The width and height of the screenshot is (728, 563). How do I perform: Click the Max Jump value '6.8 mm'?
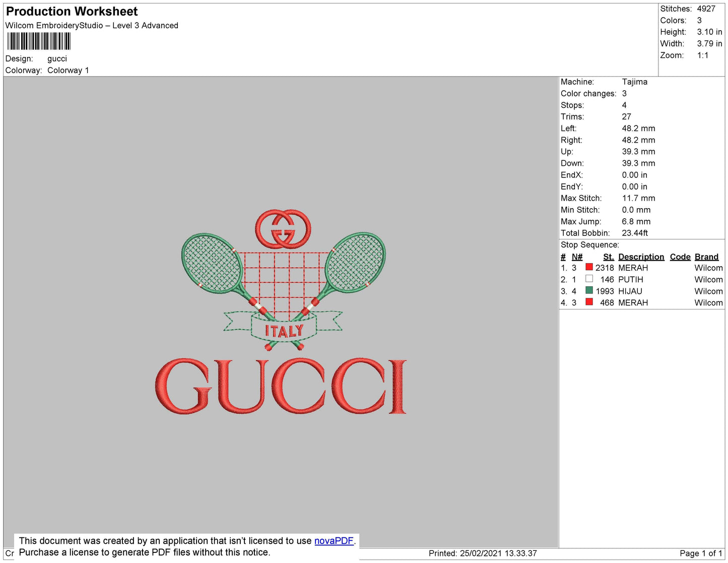tap(636, 221)
